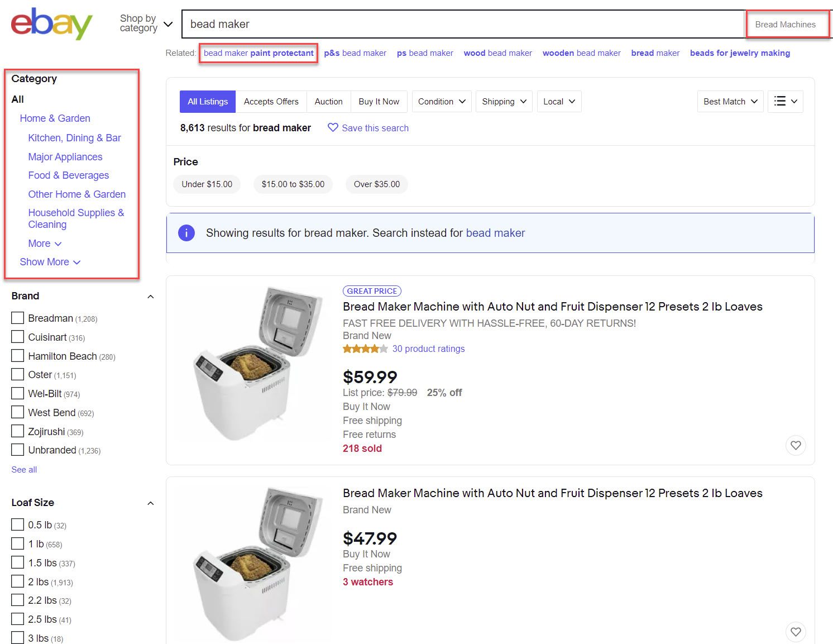Check the Hamilton Beach brand filter
The height and width of the screenshot is (644, 833).
(x=18, y=356)
